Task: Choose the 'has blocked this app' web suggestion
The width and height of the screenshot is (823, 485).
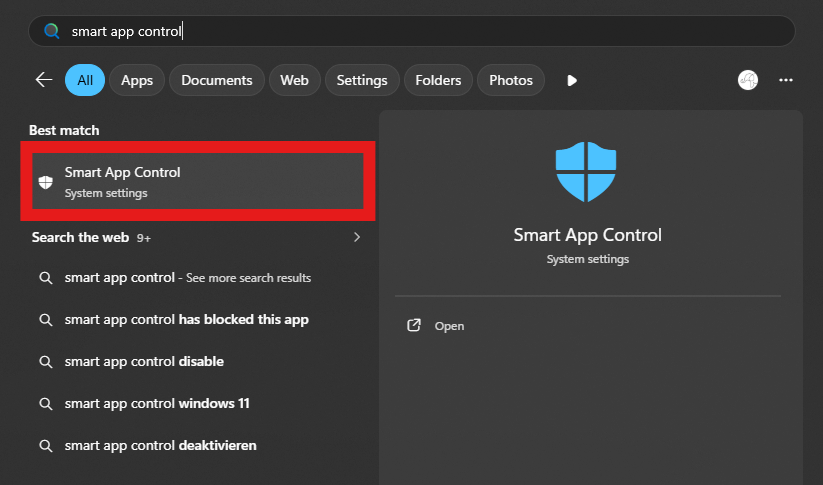Action: (x=186, y=320)
